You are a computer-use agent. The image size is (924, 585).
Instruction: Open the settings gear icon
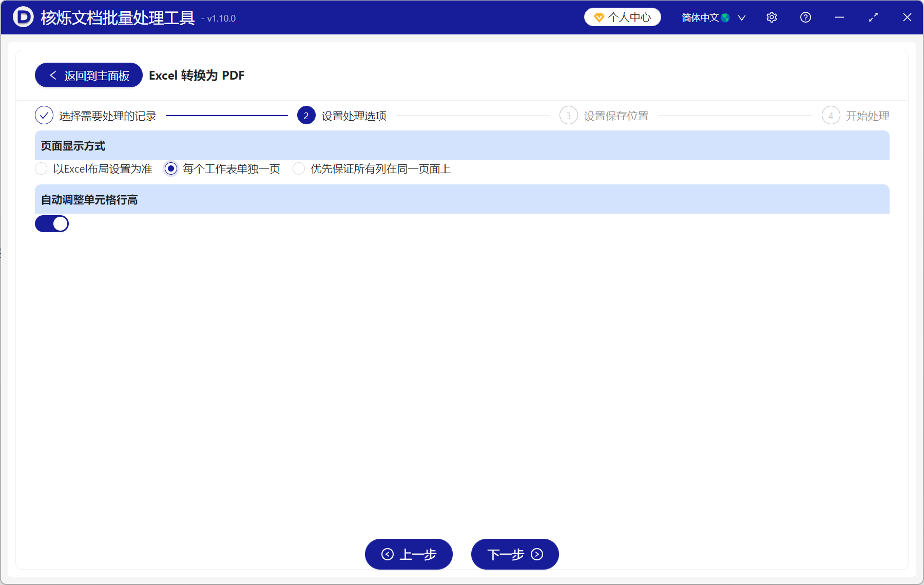pyautogui.click(x=772, y=17)
